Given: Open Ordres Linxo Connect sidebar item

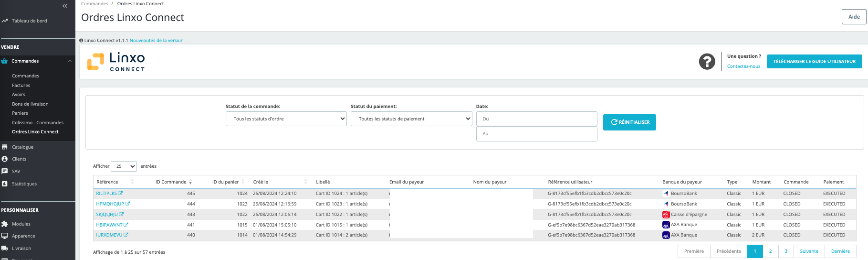Looking at the screenshot, I should pyautogui.click(x=35, y=131).
